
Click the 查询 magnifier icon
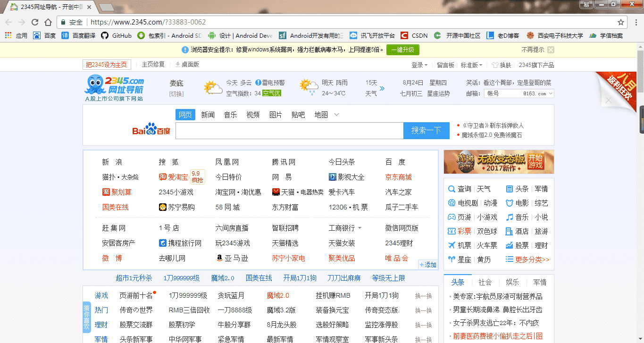451,189
